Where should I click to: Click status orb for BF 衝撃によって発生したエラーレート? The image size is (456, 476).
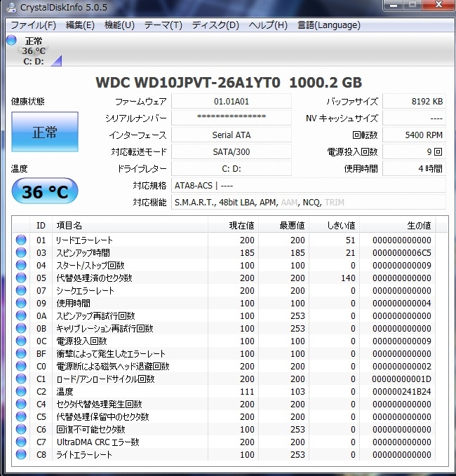pyautogui.click(x=21, y=353)
